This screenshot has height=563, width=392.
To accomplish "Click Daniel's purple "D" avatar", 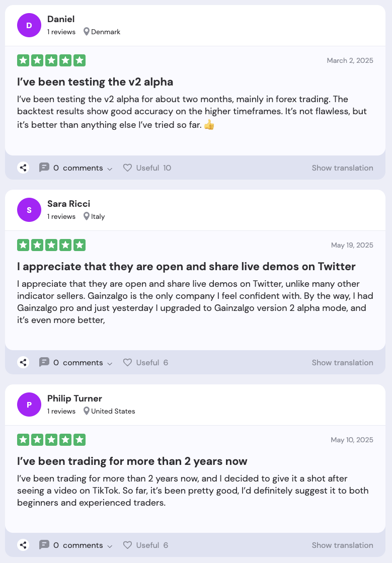I will 29,25.
